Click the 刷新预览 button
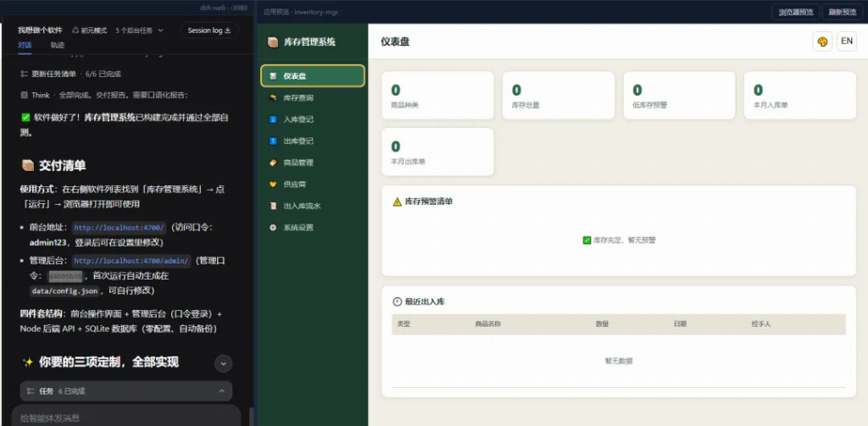Screen dimensions: 868x426 tap(842, 12)
